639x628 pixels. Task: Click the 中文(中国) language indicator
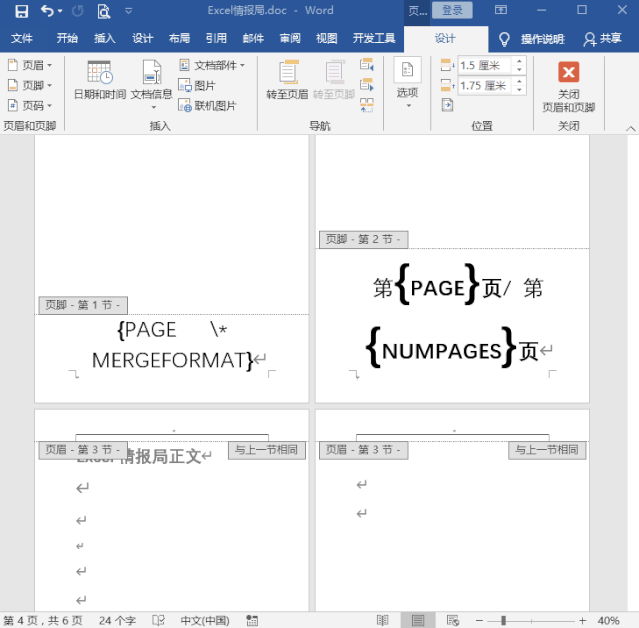coord(205,621)
